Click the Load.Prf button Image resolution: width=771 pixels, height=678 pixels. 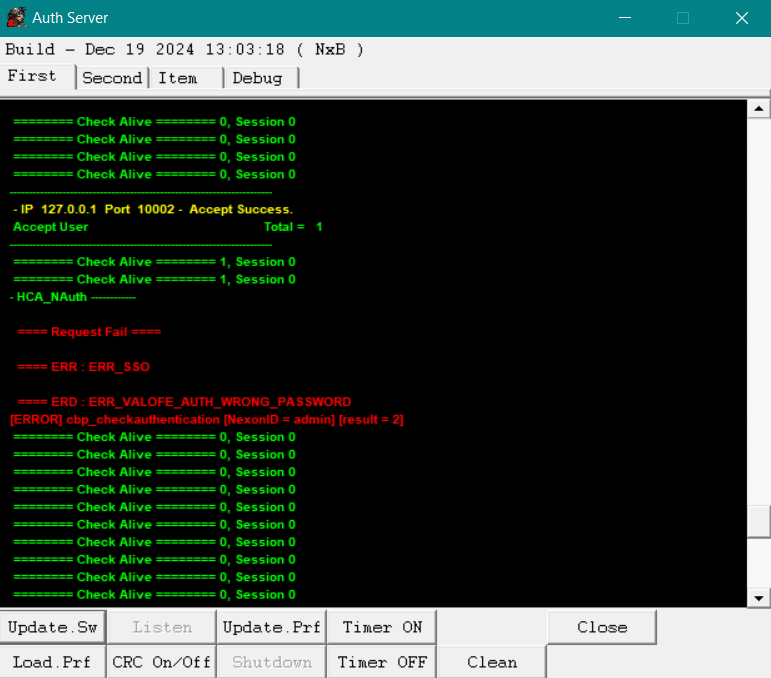[53, 662]
